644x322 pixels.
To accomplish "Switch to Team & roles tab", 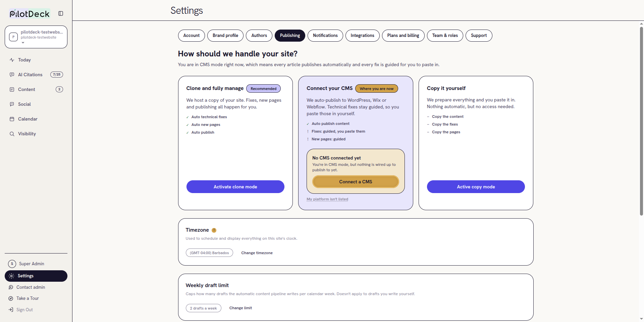I will [x=445, y=36].
